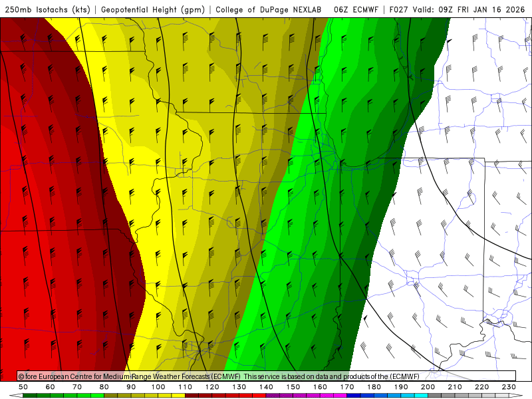
Task: Click the 100 label on the color scale
Action: coord(158,387)
